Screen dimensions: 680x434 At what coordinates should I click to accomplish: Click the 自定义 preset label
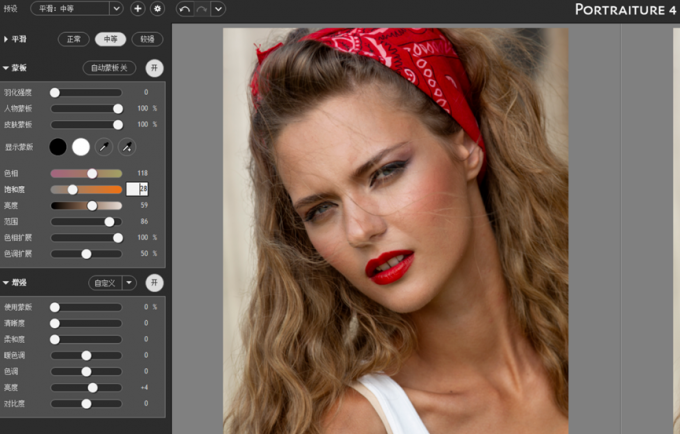(x=105, y=283)
